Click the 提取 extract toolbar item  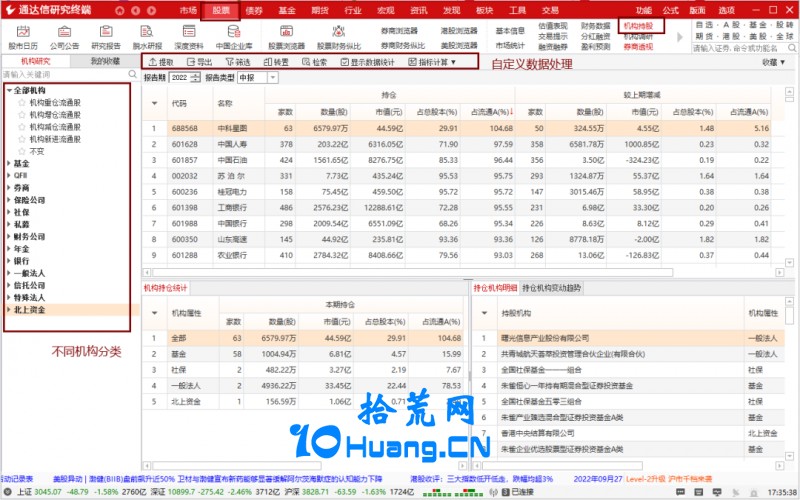[161, 62]
